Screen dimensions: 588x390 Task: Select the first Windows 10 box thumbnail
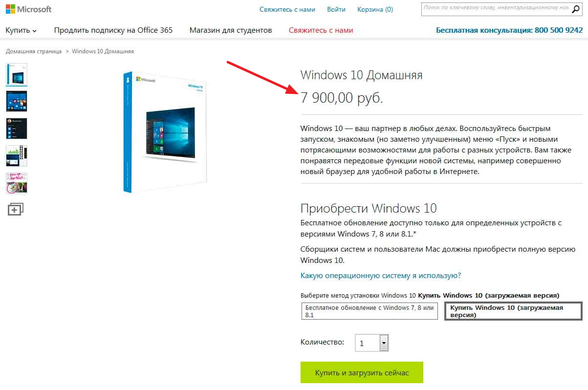pos(17,74)
